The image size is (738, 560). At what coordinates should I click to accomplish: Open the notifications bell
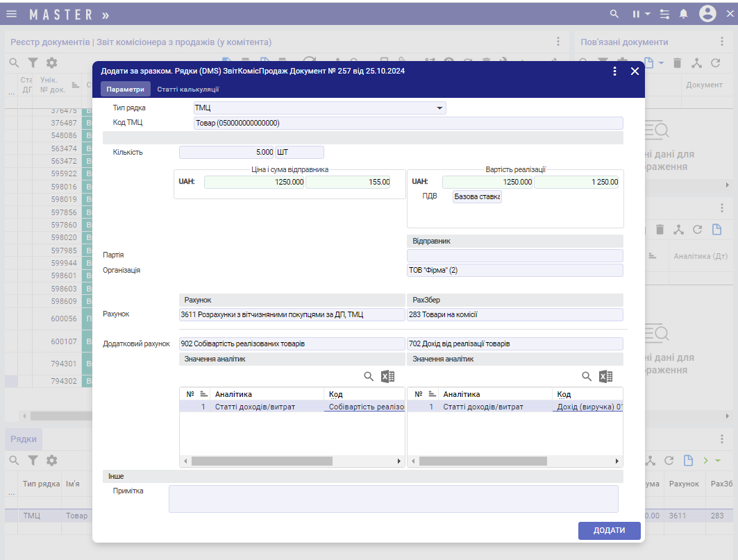(x=684, y=14)
